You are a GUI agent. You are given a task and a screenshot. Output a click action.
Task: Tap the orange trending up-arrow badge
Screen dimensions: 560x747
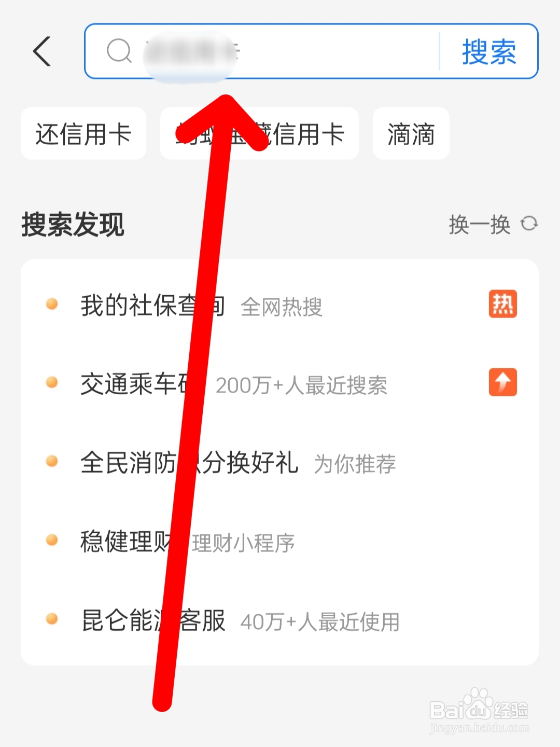click(502, 382)
